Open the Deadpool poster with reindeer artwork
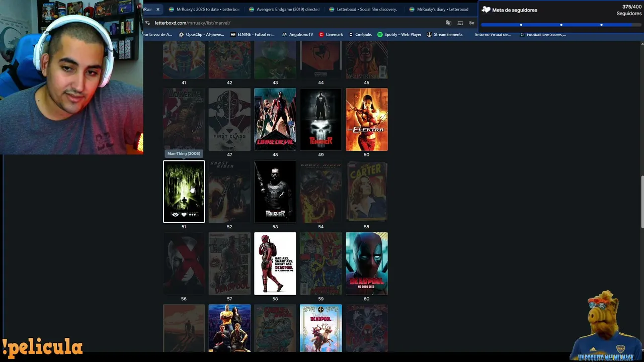644x362 pixels. click(x=321, y=328)
